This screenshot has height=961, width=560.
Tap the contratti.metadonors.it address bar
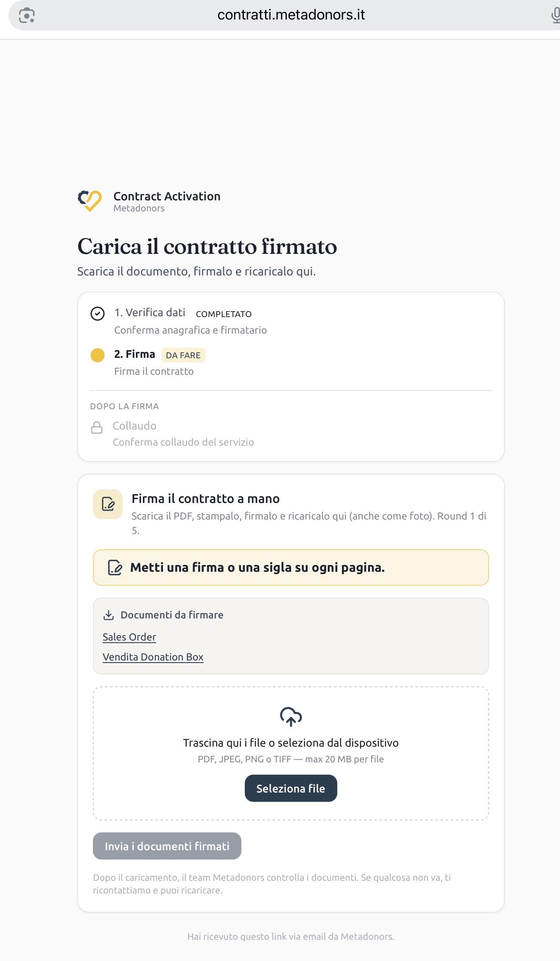(291, 15)
